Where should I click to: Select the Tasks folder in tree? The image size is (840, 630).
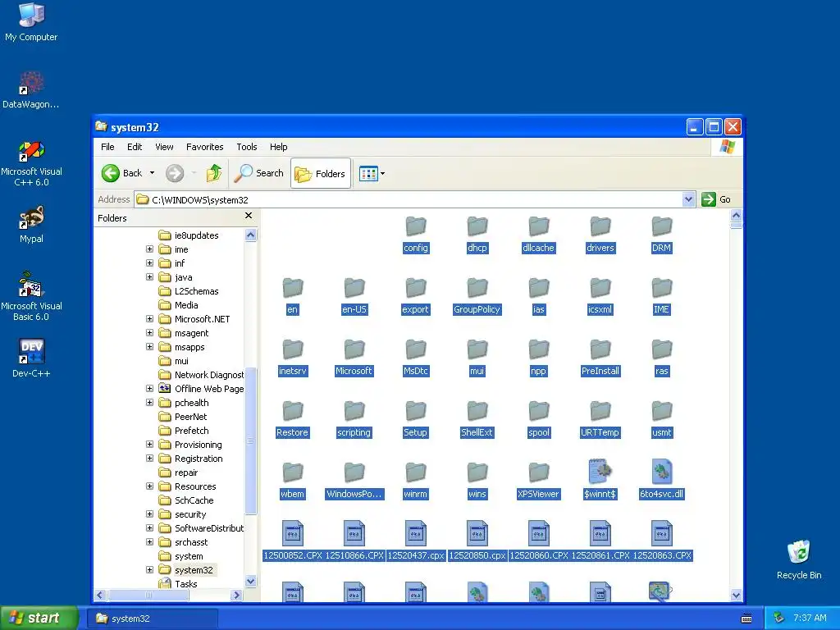[x=178, y=584]
